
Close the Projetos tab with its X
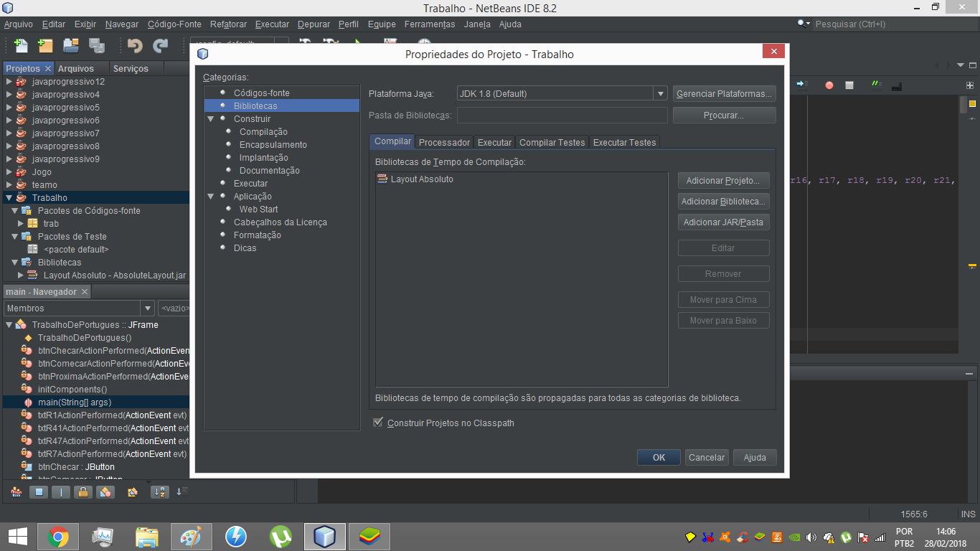coord(48,68)
